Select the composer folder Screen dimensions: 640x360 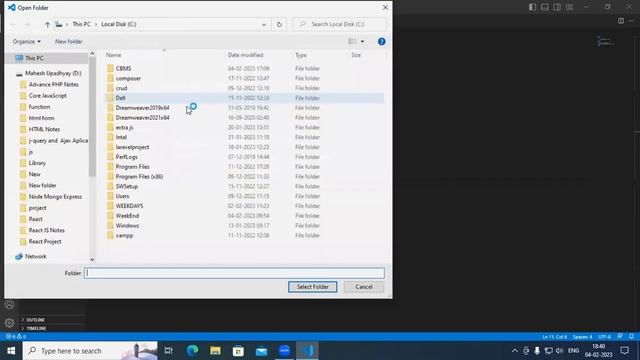(x=128, y=78)
